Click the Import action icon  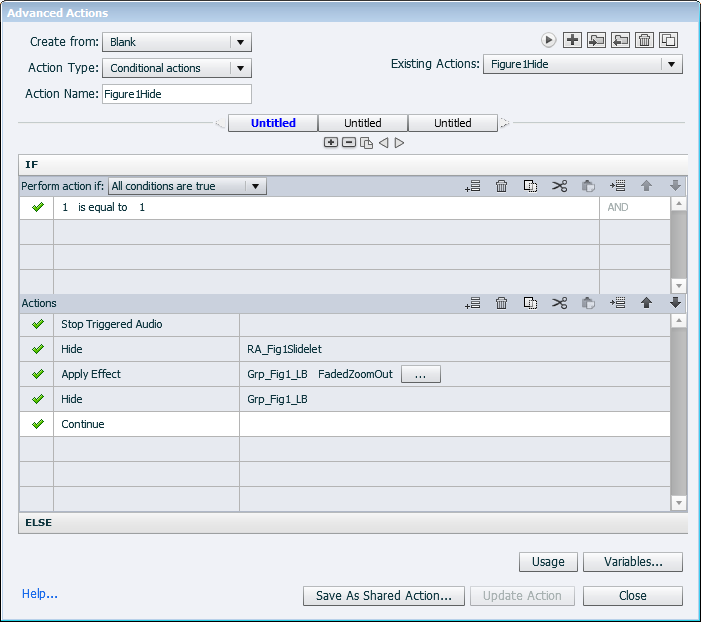click(597, 40)
